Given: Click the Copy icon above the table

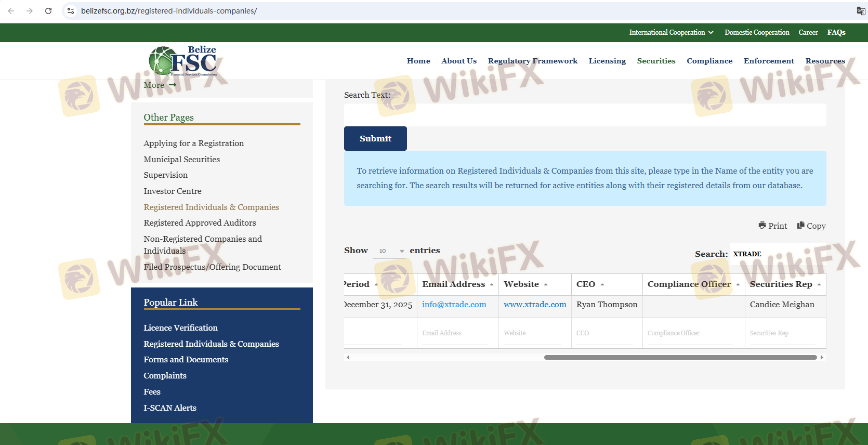Looking at the screenshot, I should click(x=800, y=225).
